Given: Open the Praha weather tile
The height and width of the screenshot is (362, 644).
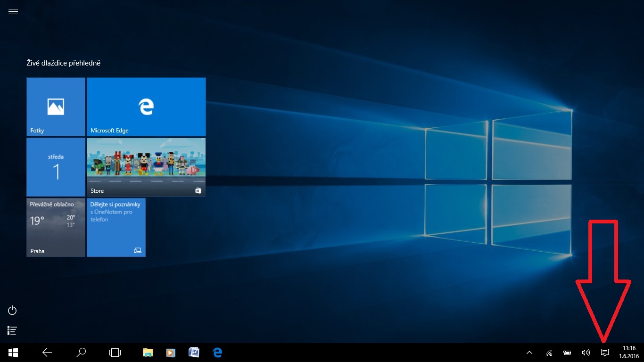Looking at the screenshot, I should pyautogui.click(x=56, y=227).
